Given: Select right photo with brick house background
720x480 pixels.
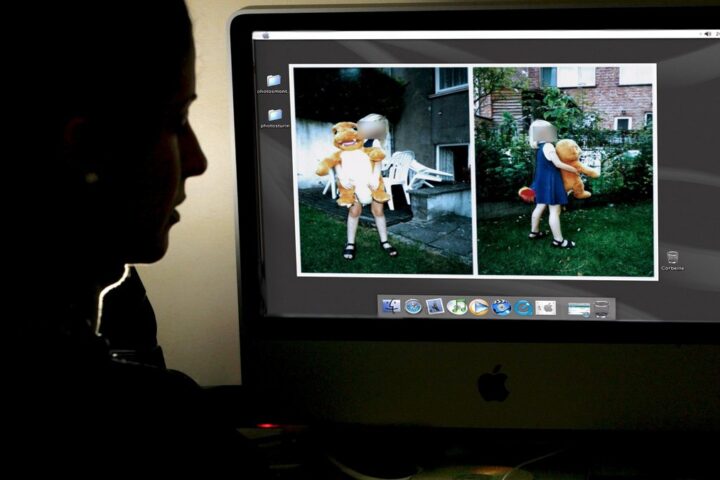Looking at the screenshot, I should [564, 171].
